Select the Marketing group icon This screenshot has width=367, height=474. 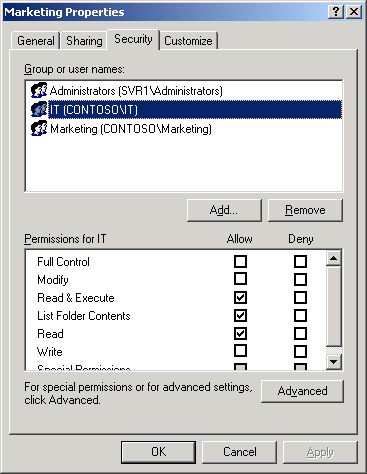pyautogui.click(x=39, y=128)
